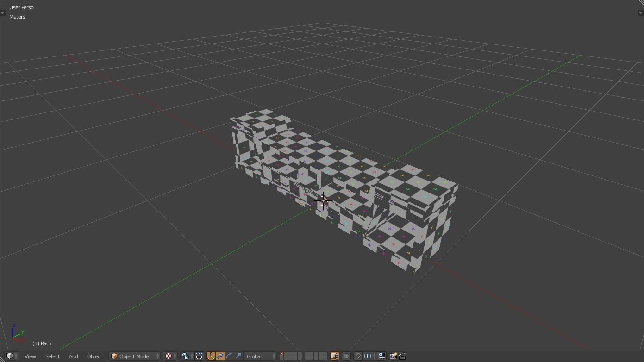This screenshot has height=362, width=644.
Task: Open the Global orientation dropdown
Action: 260,356
